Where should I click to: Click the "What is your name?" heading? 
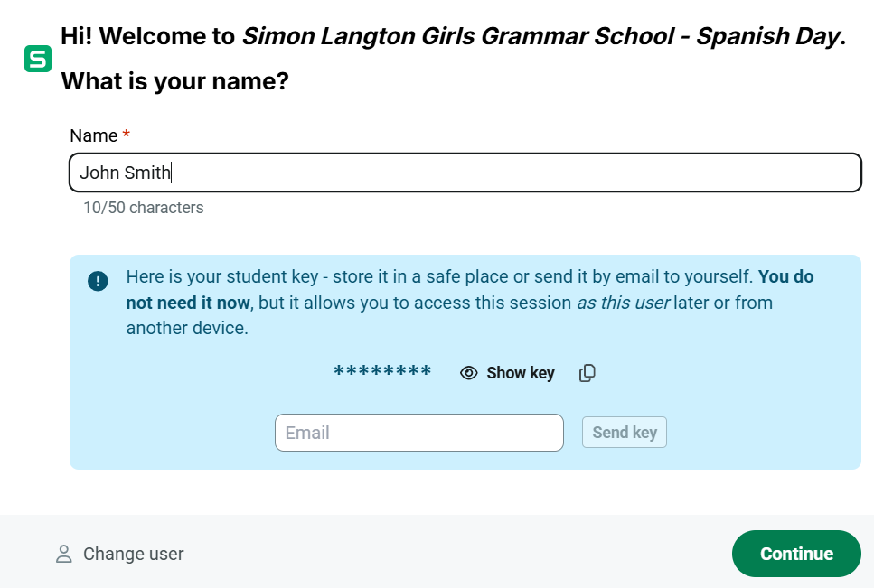click(x=174, y=82)
